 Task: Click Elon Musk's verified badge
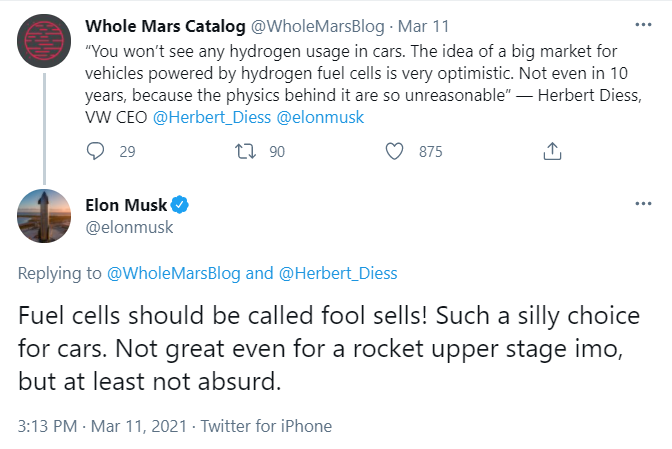click(x=181, y=206)
